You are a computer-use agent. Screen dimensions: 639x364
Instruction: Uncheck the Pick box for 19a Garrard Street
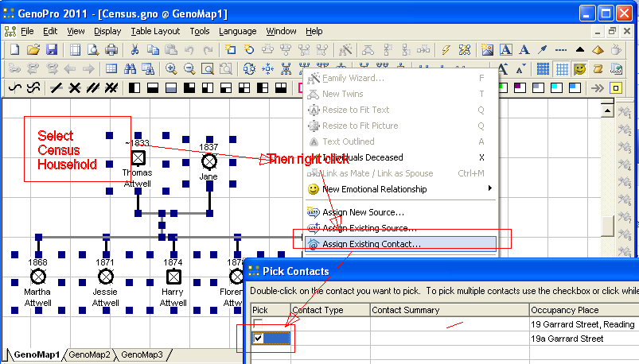[x=258, y=338]
